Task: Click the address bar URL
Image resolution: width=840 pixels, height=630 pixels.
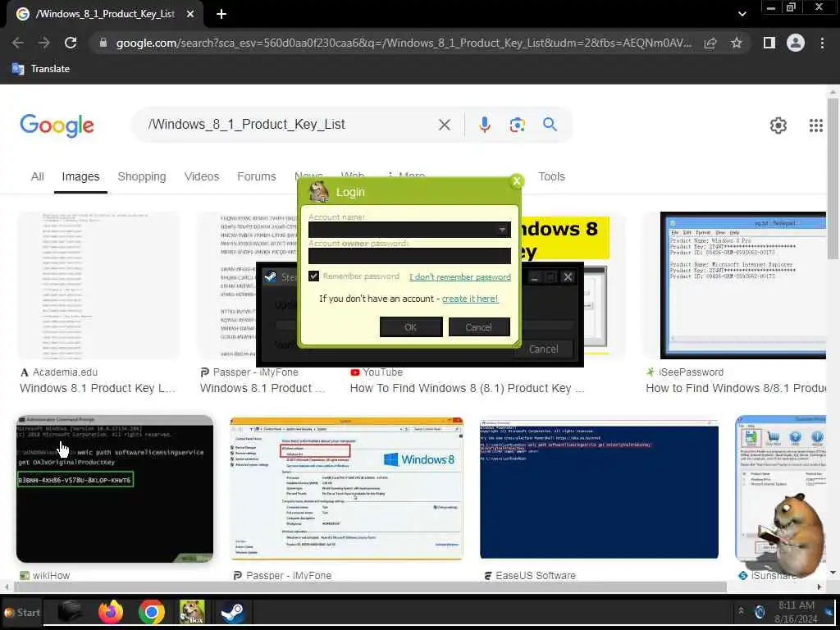Action: pos(403,43)
